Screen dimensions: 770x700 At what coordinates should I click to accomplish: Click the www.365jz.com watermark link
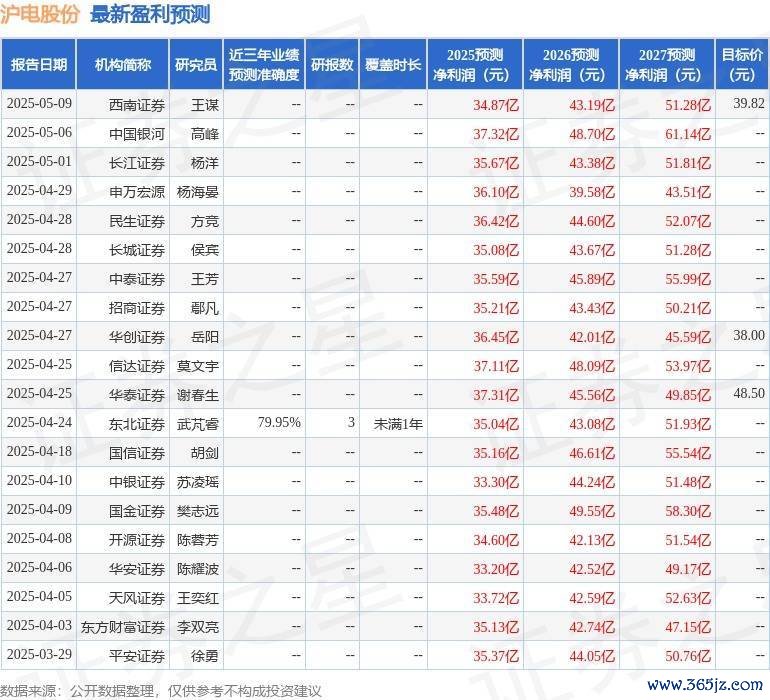704,685
